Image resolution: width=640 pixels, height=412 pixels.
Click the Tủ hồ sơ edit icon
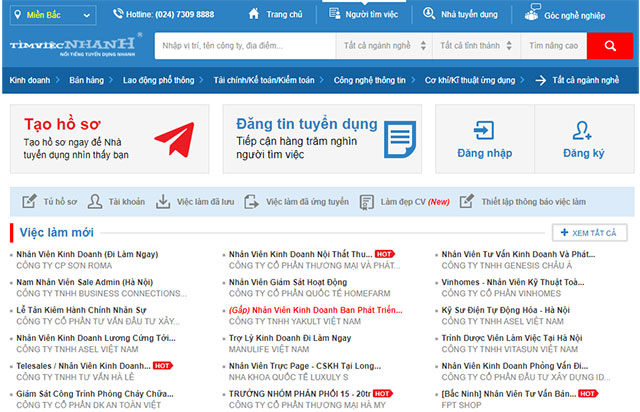point(29,201)
